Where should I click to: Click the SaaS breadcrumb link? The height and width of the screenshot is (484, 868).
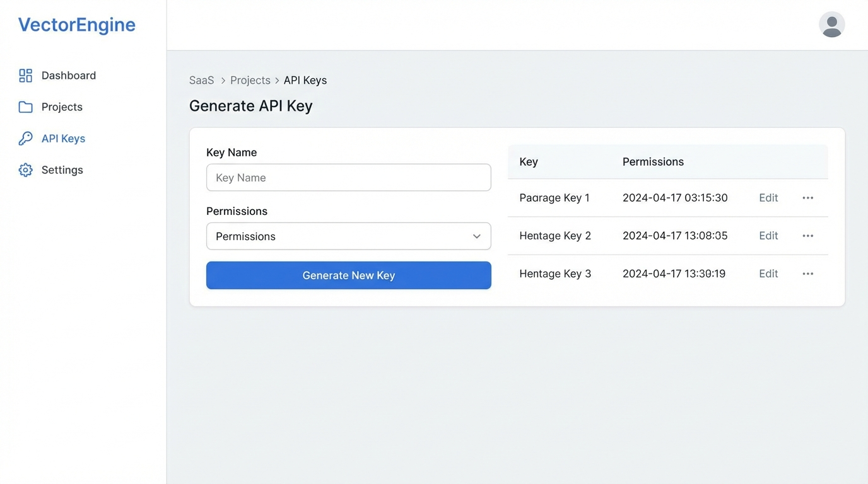[x=201, y=80]
